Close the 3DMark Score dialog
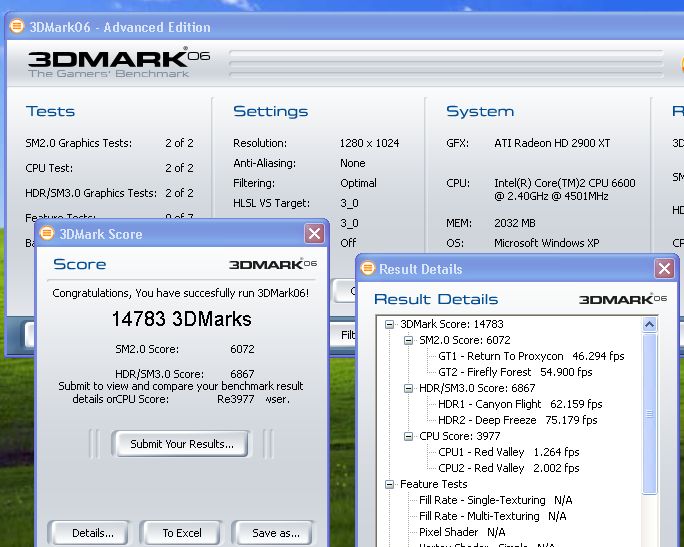The height and width of the screenshot is (547, 684). 314,234
